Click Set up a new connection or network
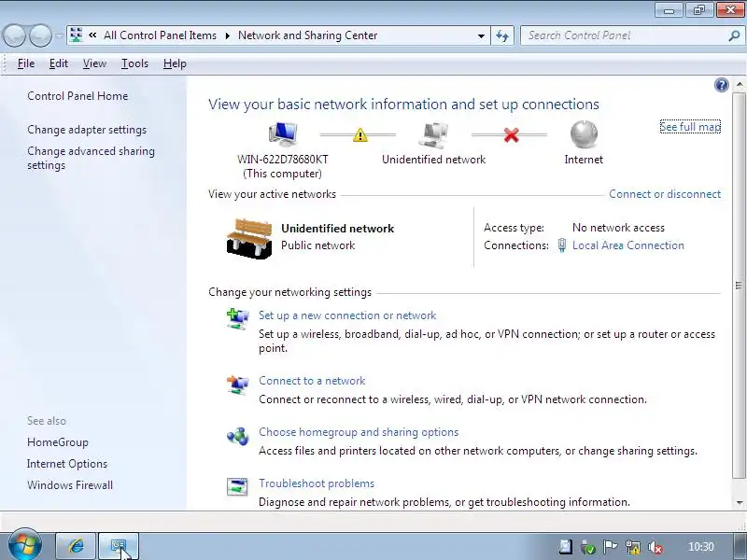 347,315
